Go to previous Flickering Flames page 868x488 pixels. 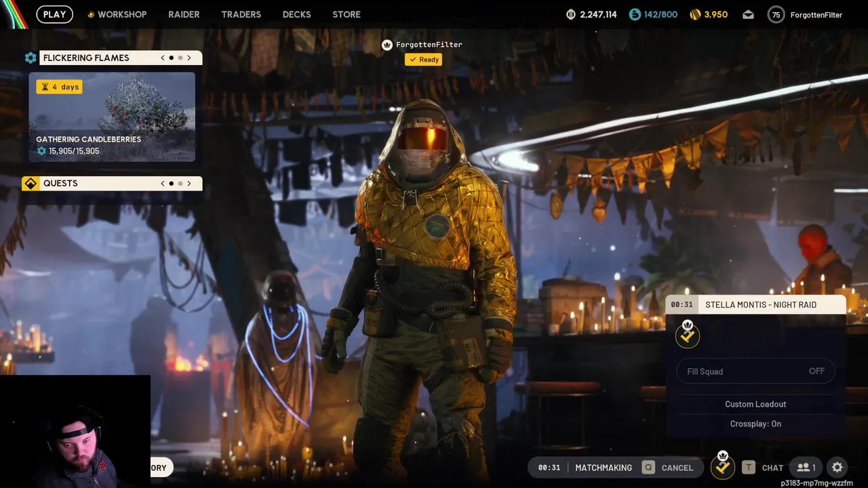(x=163, y=58)
